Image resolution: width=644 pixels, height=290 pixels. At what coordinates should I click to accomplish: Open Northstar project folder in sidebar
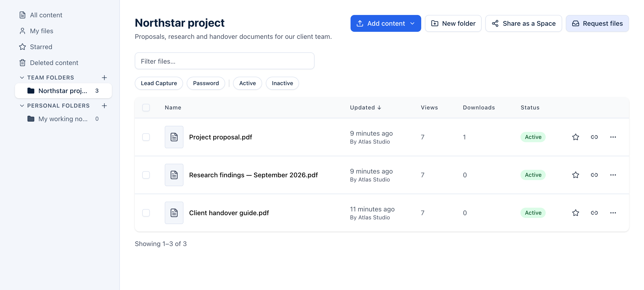click(63, 91)
